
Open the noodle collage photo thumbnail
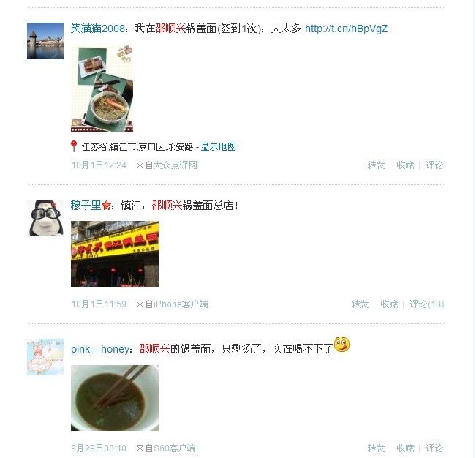(x=102, y=88)
